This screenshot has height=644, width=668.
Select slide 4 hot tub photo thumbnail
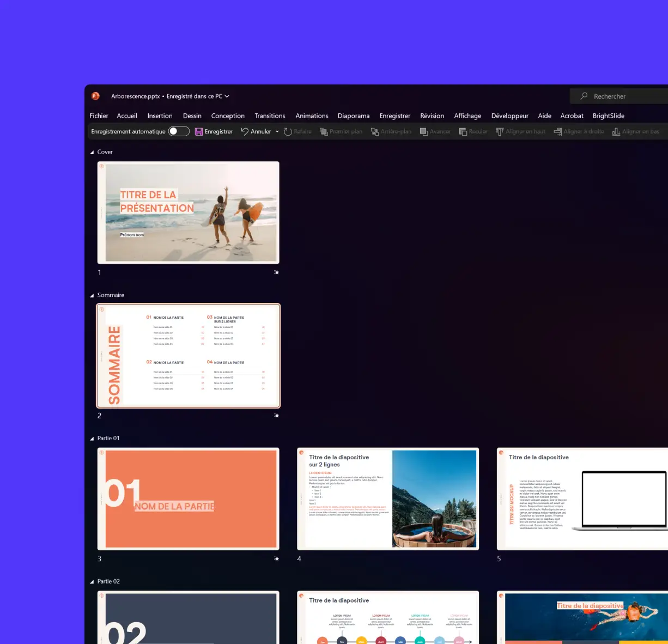click(388, 499)
